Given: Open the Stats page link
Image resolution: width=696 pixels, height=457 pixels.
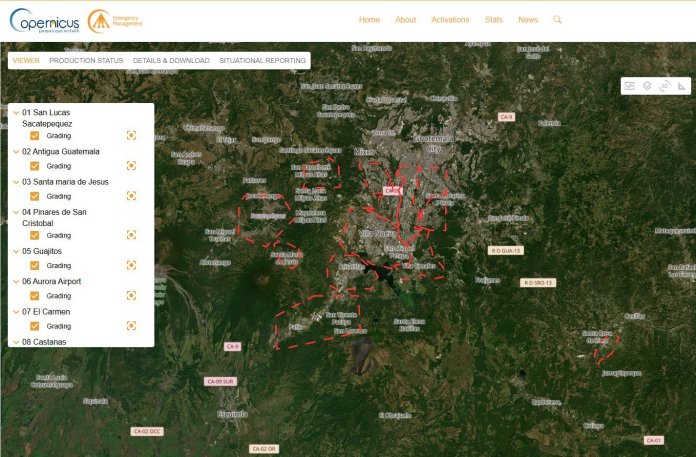Looking at the screenshot, I should click(494, 20).
